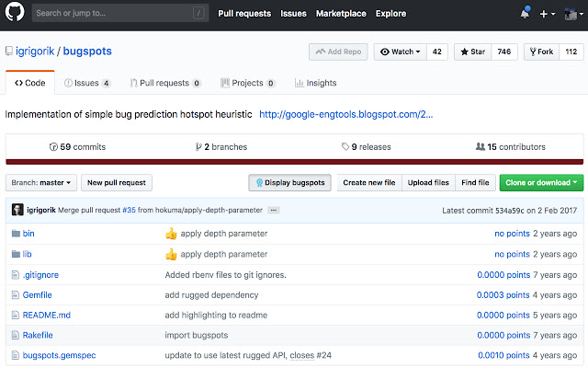Image resolution: width=588 pixels, height=368 pixels.
Task: Click 0.0003 points for Gemfile
Action: (x=503, y=295)
